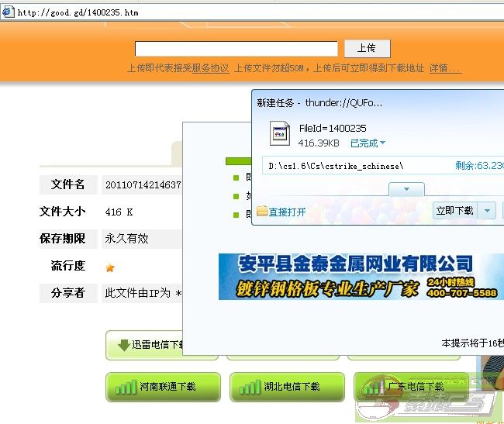Click the upload file input field

pos(236,48)
